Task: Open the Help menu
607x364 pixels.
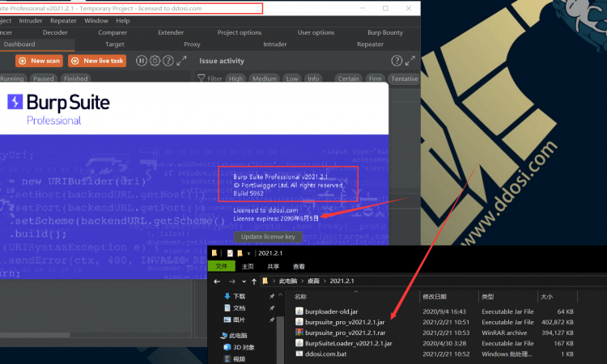Action: pyautogui.click(x=123, y=20)
